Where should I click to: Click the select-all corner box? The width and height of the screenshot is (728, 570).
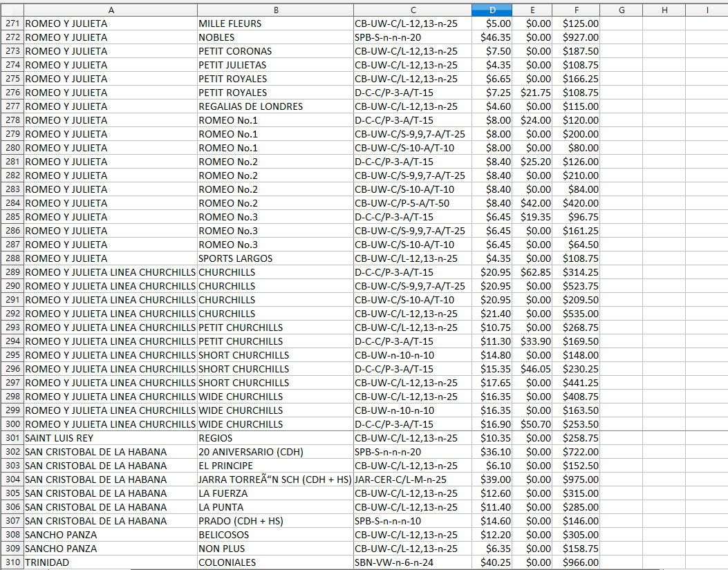(12, 10)
